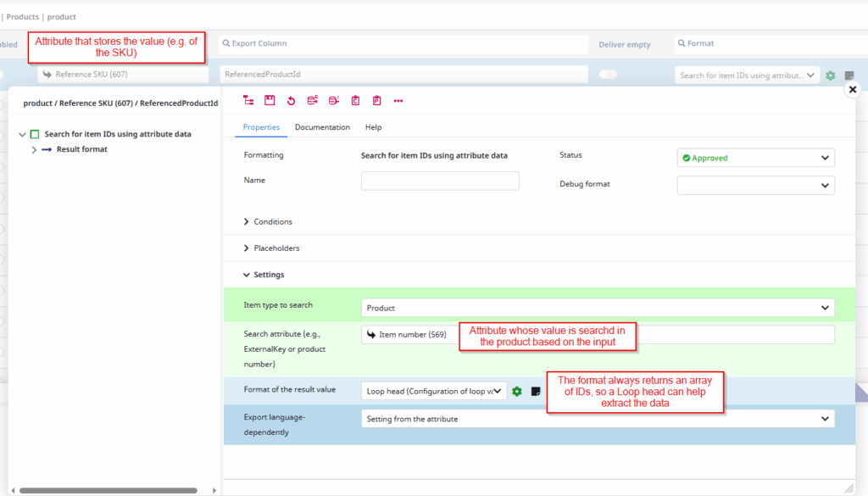Viewport: 868px width, 496px height.
Task: Click the undo/reload arrow icon
Action: pos(292,100)
